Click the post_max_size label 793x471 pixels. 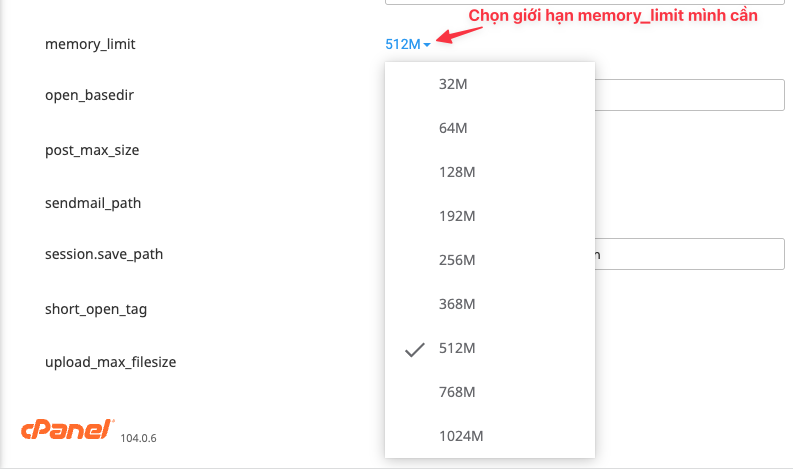click(x=92, y=150)
